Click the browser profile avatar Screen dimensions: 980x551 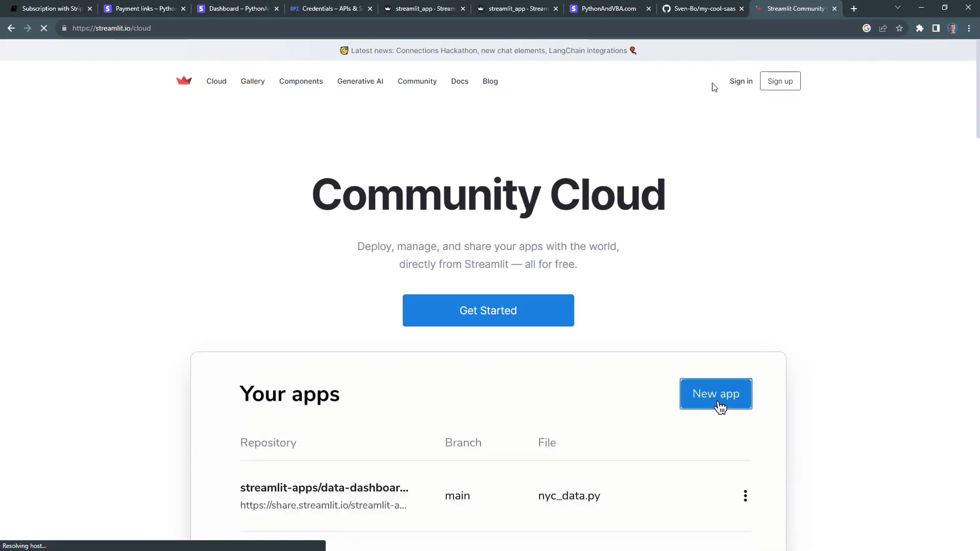(952, 28)
